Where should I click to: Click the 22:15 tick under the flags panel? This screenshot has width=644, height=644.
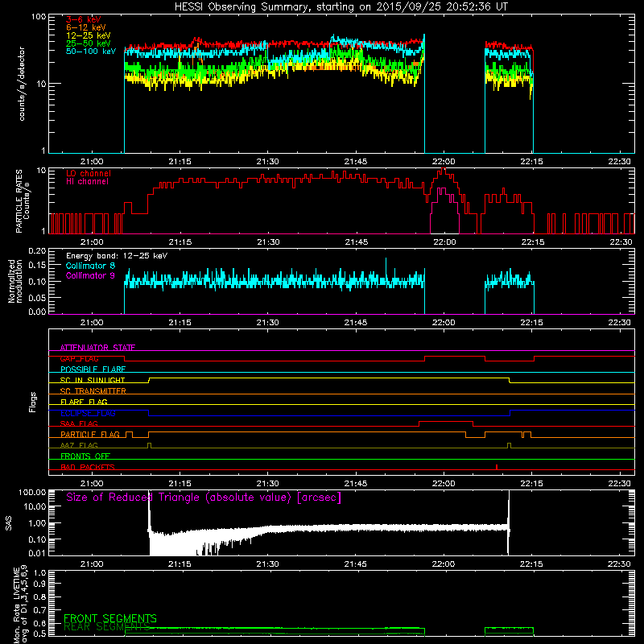532,484
